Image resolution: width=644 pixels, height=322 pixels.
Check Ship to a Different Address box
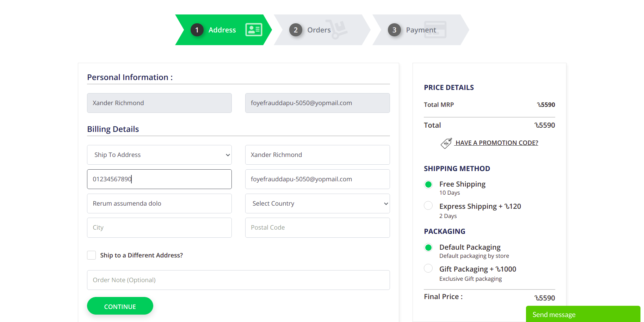coord(92,255)
